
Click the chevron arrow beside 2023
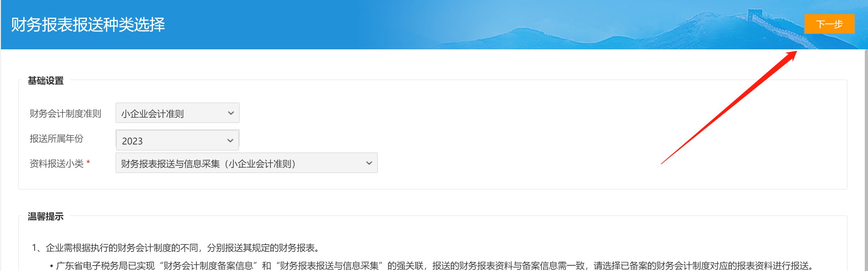tap(230, 140)
